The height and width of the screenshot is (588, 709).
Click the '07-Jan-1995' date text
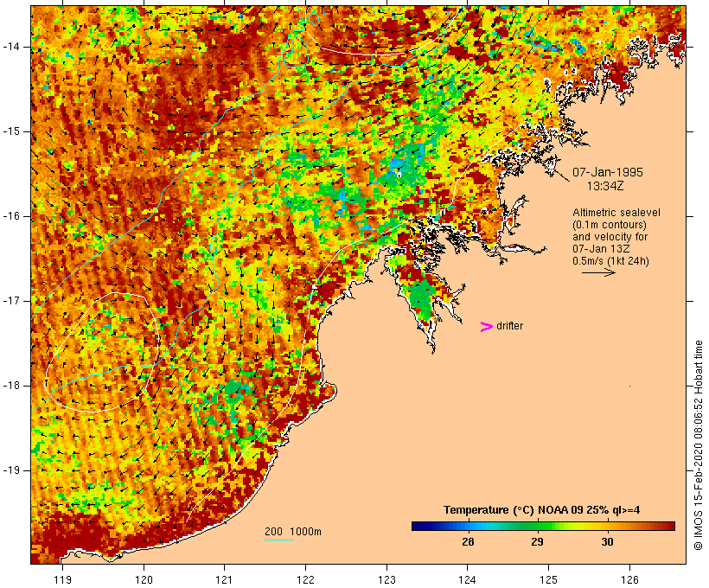pyautogui.click(x=608, y=172)
